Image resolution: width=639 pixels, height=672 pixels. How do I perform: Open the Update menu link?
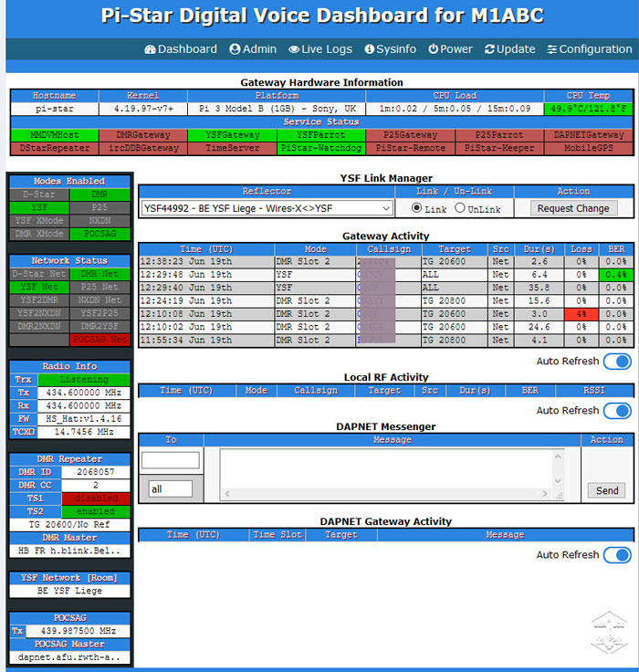[510, 49]
